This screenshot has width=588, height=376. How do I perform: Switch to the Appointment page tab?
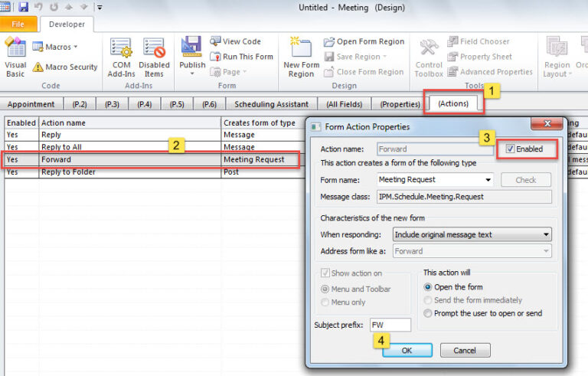[31, 104]
